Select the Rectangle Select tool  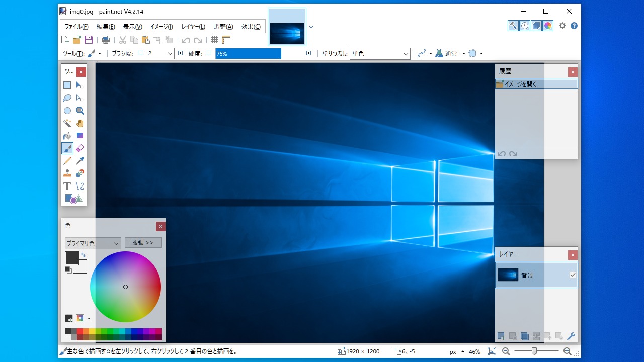[67, 85]
